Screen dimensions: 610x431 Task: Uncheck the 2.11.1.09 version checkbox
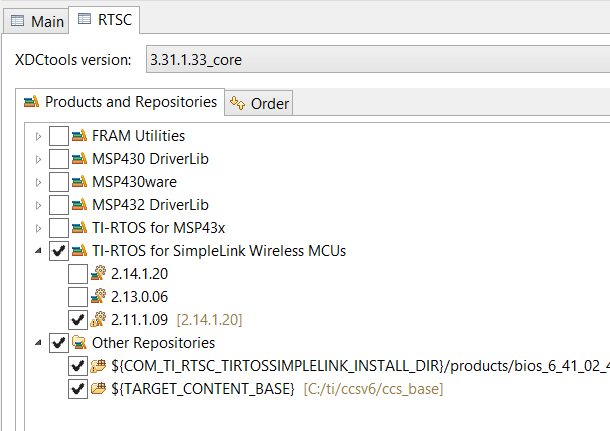point(78,320)
